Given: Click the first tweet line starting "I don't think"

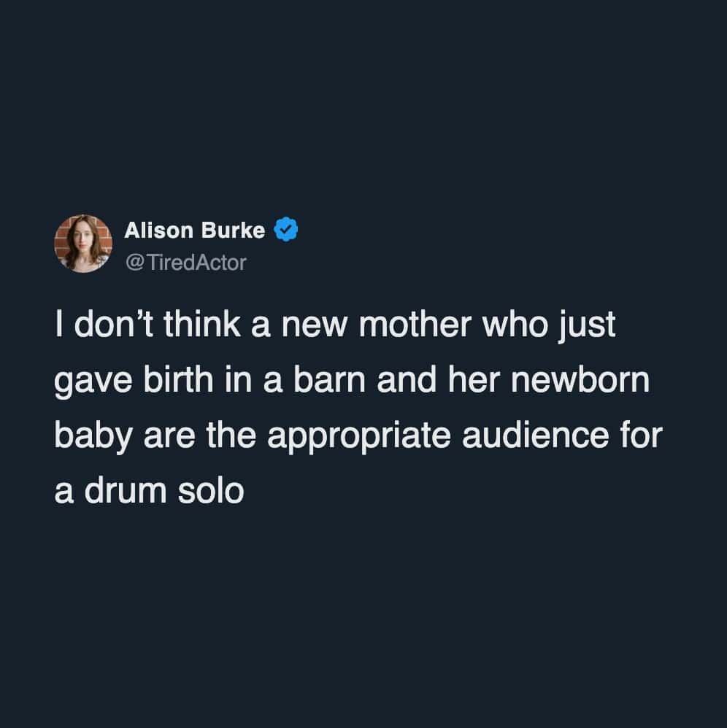Looking at the screenshot, I should click(335, 325).
